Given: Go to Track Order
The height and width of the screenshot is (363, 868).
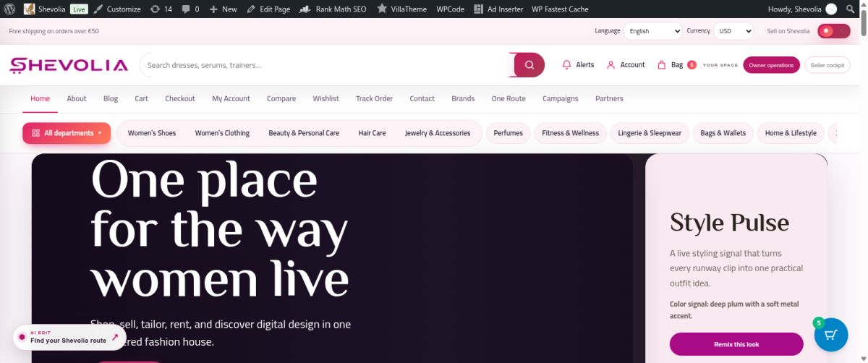Looking at the screenshot, I should 374,98.
